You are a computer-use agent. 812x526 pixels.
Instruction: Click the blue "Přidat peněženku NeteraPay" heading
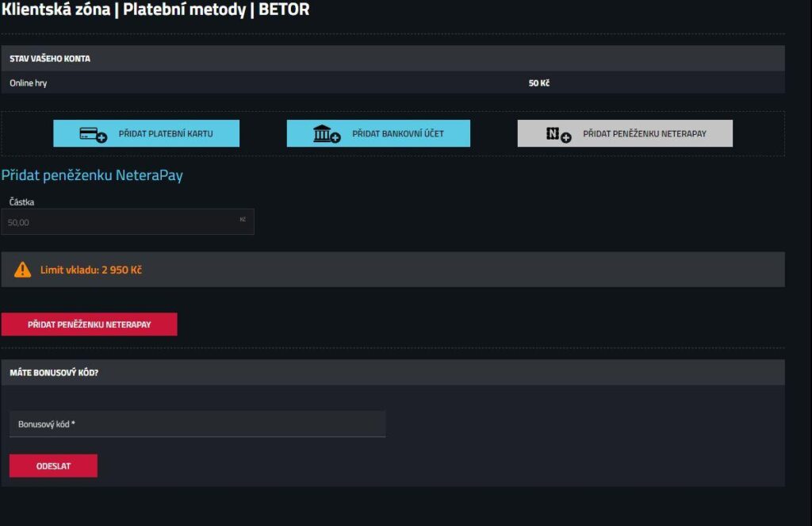pyautogui.click(x=92, y=175)
